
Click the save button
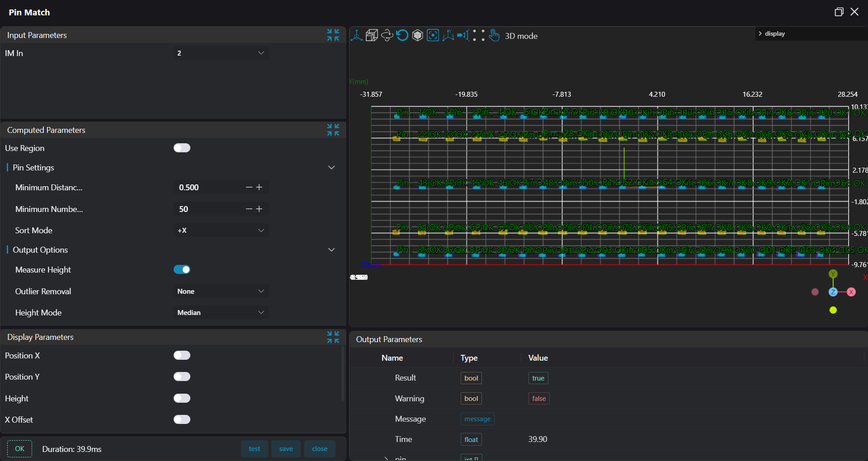(286, 449)
